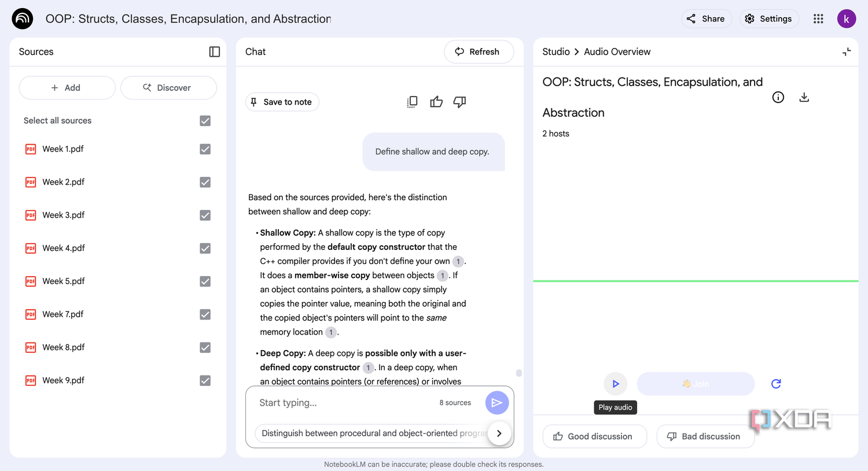Uncheck the Week 8.pdf source
The width and height of the screenshot is (868, 471).
click(x=205, y=347)
